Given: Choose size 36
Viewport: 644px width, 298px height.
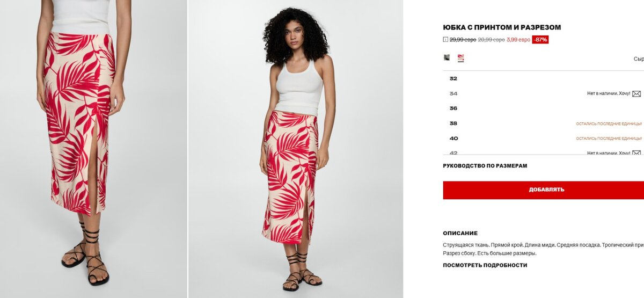Looking at the screenshot, I should coord(543,108).
